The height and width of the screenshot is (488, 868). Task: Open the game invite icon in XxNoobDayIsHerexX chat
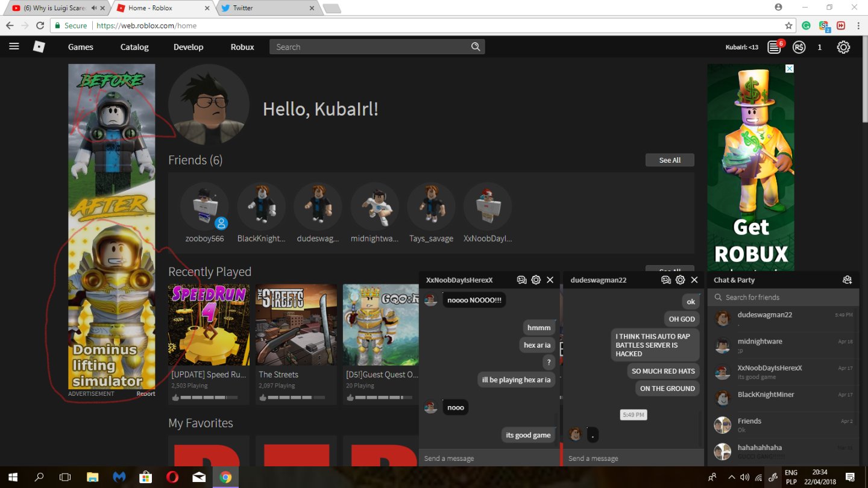521,280
